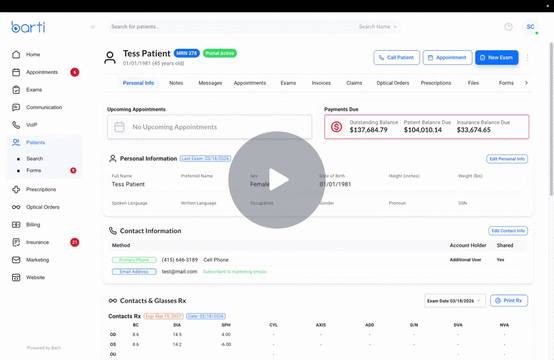Click the Print Rx button
Viewport: 554px width, 360px height.
(x=509, y=301)
